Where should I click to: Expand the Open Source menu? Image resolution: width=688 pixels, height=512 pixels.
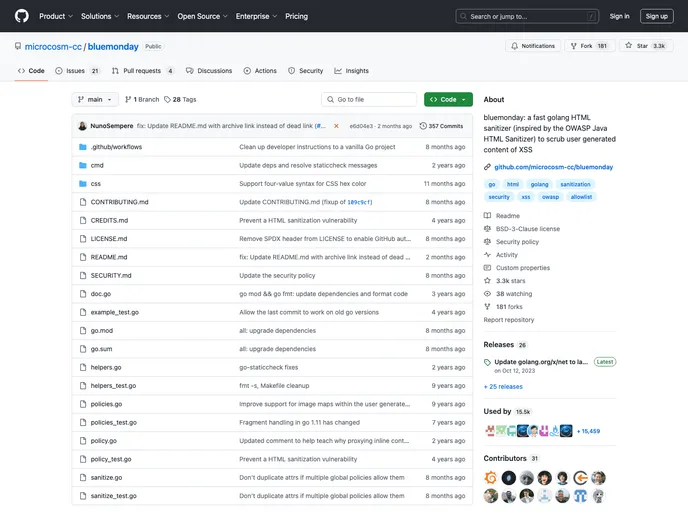tap(202, 16)
